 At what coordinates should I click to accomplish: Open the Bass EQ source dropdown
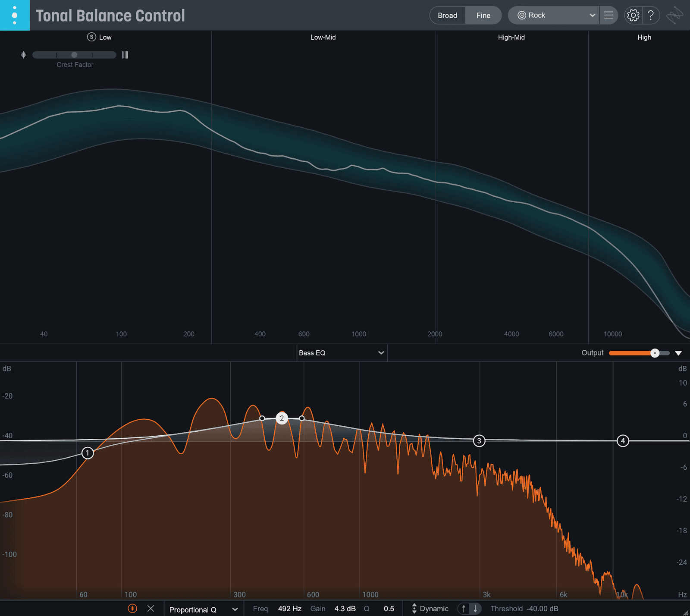pos(342,353)
